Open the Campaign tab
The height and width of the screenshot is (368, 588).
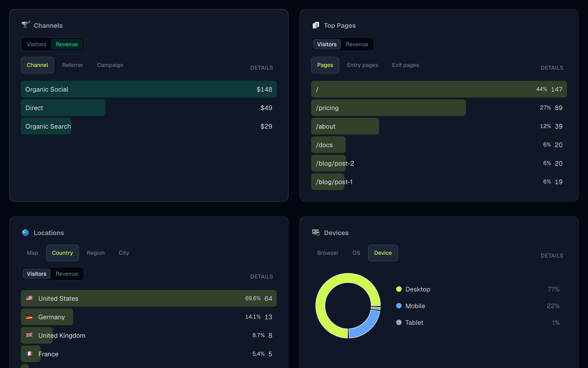(x=110, y=65)
